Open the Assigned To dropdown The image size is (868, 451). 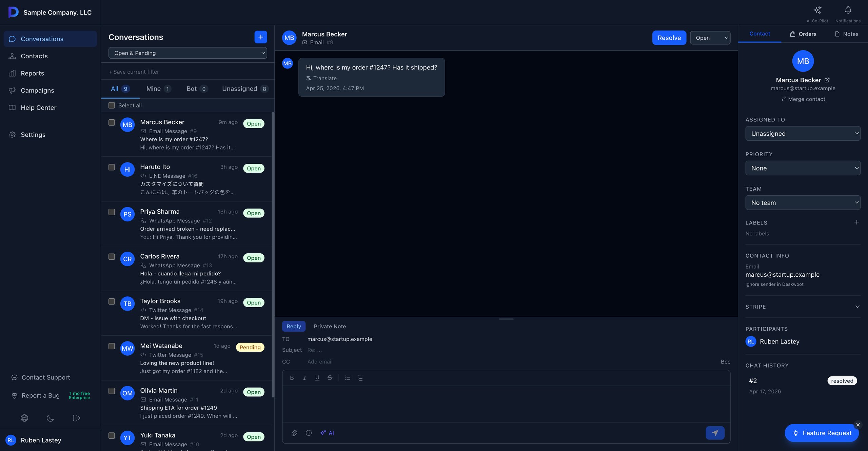coord(803,134)
